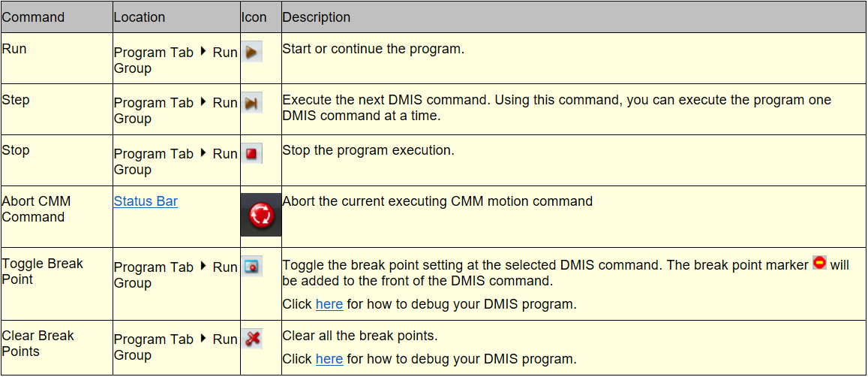Click the Description column header

574,17
